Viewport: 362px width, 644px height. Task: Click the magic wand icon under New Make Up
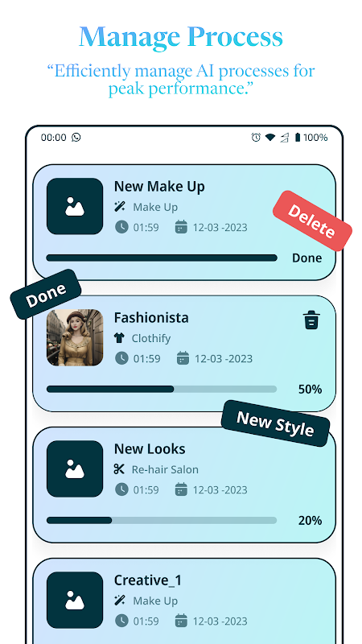tap(119, 207)
